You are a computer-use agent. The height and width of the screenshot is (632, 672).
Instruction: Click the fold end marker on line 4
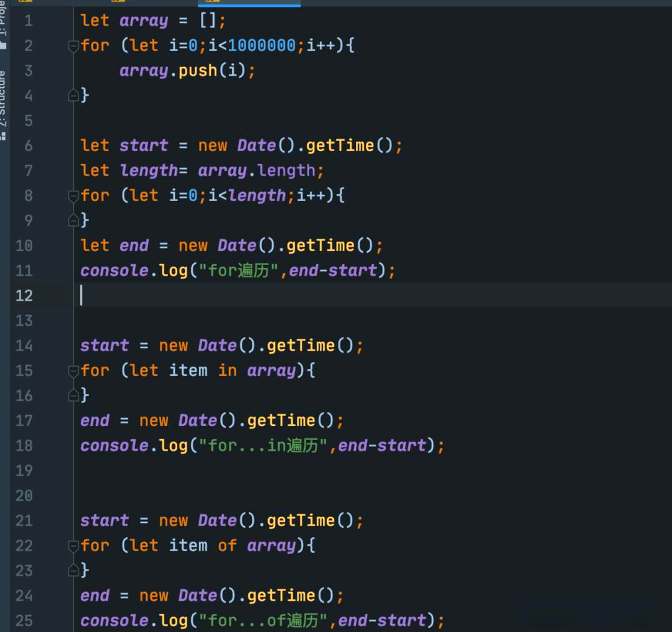pos(73,95)
